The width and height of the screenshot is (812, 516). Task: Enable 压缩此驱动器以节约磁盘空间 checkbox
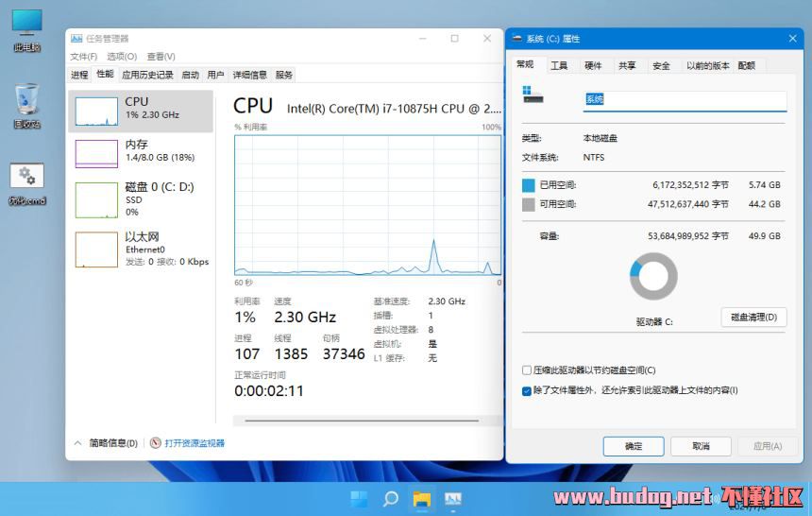click(527, 370)
